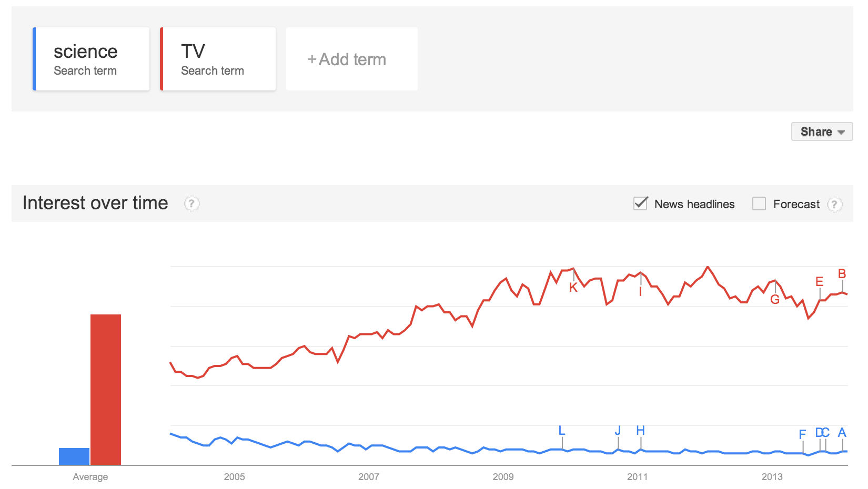This screenshot has width=868, height=489.
Task: Click news headline marker J on blue line
Action: pyautogui.click(x=618, y=431)
